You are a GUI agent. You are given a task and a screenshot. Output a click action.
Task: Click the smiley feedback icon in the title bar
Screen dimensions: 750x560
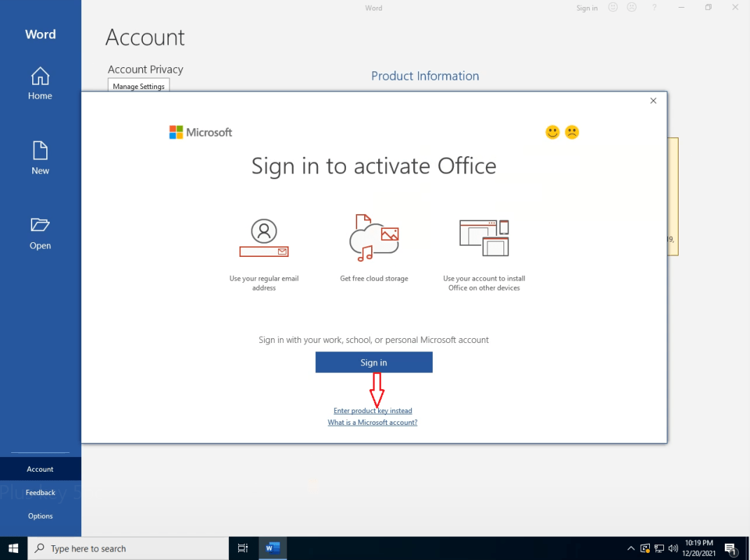(x=613, y=8)
